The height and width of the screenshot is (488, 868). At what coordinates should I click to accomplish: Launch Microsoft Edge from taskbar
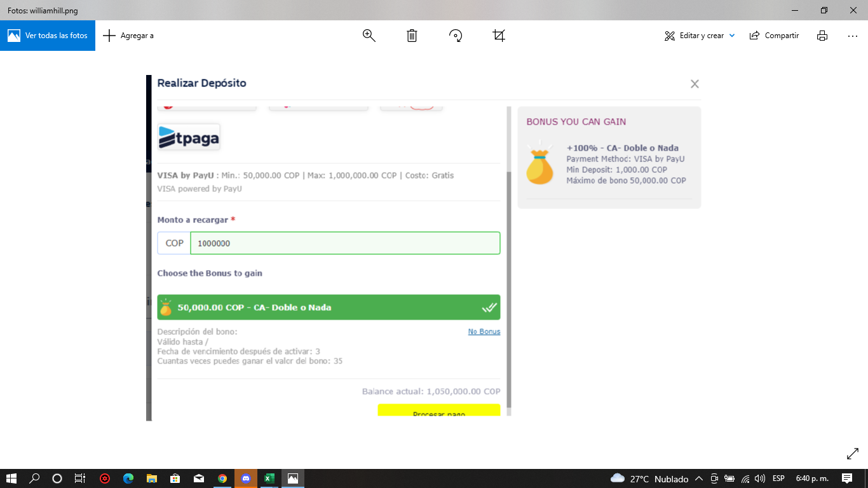(128, 478)
